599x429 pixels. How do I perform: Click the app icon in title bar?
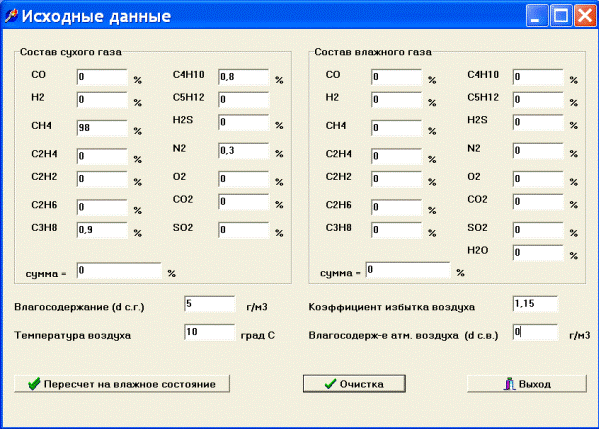point(11,16)
